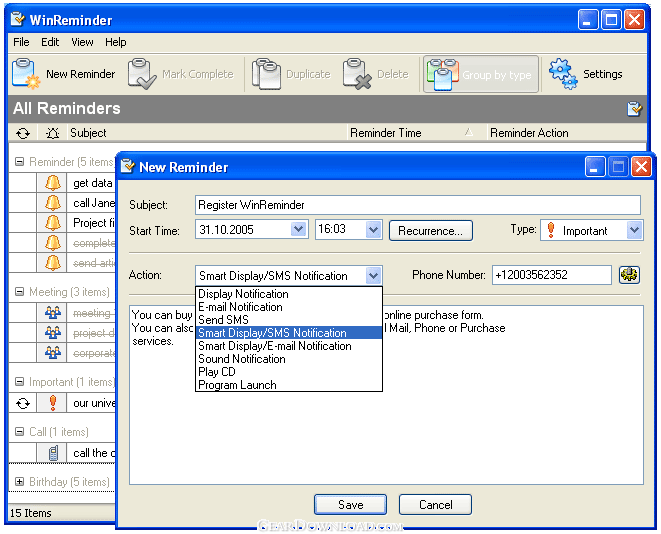This screenshot has width=661, height=534.
Task: Click the recurrence column header icon
Action: click(x=23, y=133)
